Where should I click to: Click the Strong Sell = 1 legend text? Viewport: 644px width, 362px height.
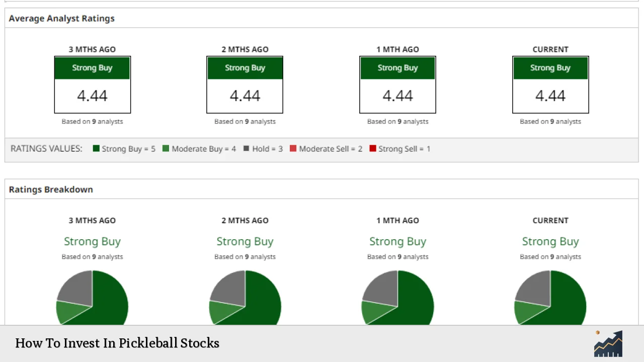tap(405, 149)
